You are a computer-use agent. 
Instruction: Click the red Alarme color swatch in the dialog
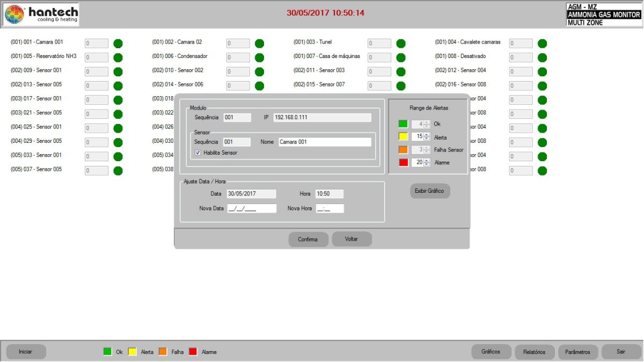tap(403, 163)
